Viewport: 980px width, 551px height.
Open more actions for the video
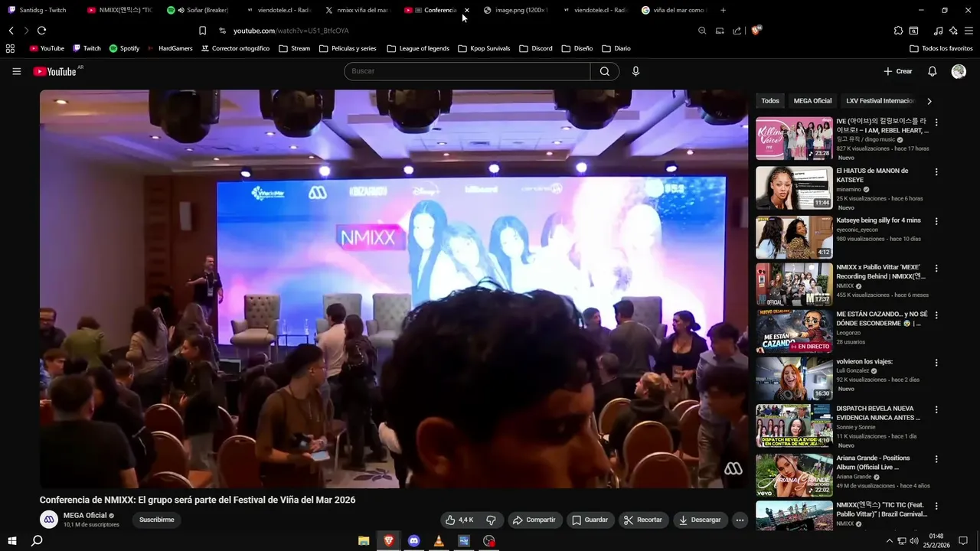[740, 520]
